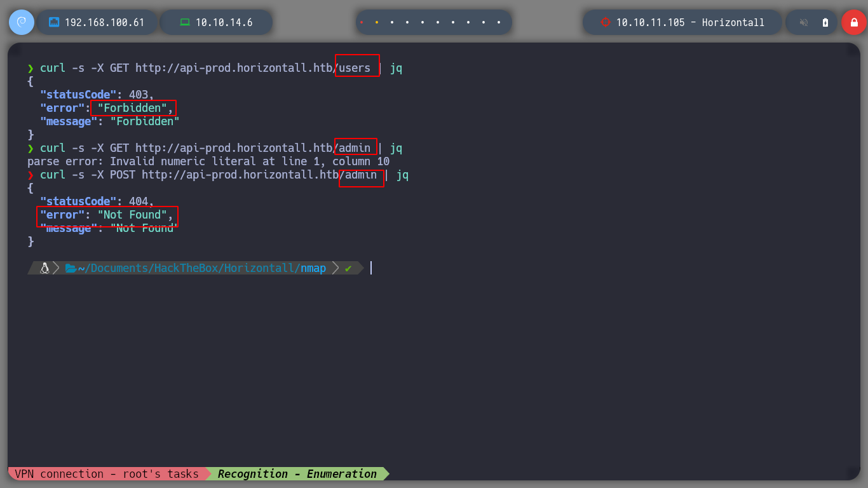Click the green check mark in prompt
Viewport: 868px width, 488px height.
[348, 268]
